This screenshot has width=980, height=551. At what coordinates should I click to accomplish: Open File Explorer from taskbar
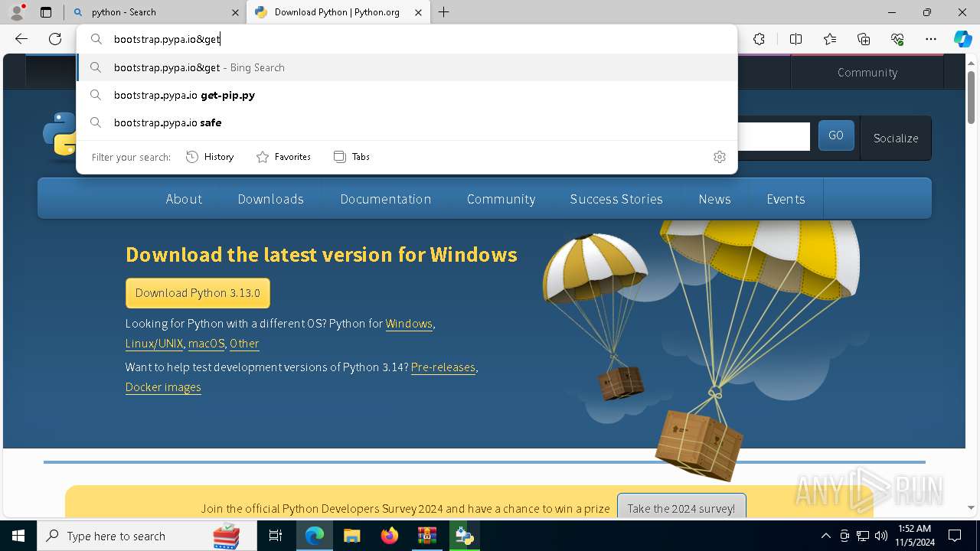pyautogui.click(x=351, y=536)
